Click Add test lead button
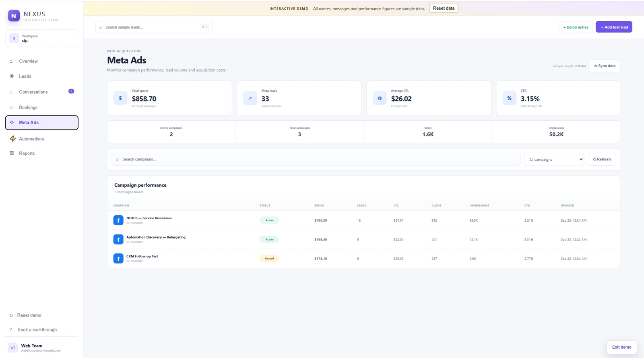The image size is (644, 358). click(x=614, y=27)
